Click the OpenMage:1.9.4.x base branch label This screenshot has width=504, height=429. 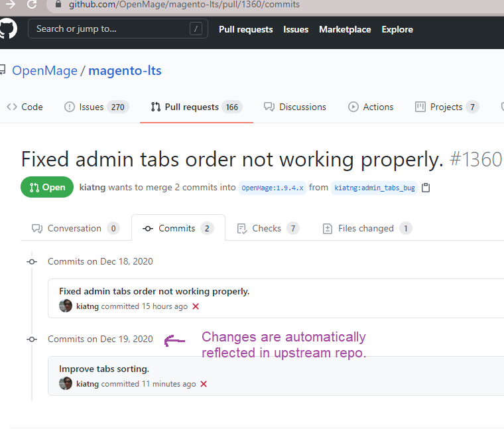pos(273,188)
